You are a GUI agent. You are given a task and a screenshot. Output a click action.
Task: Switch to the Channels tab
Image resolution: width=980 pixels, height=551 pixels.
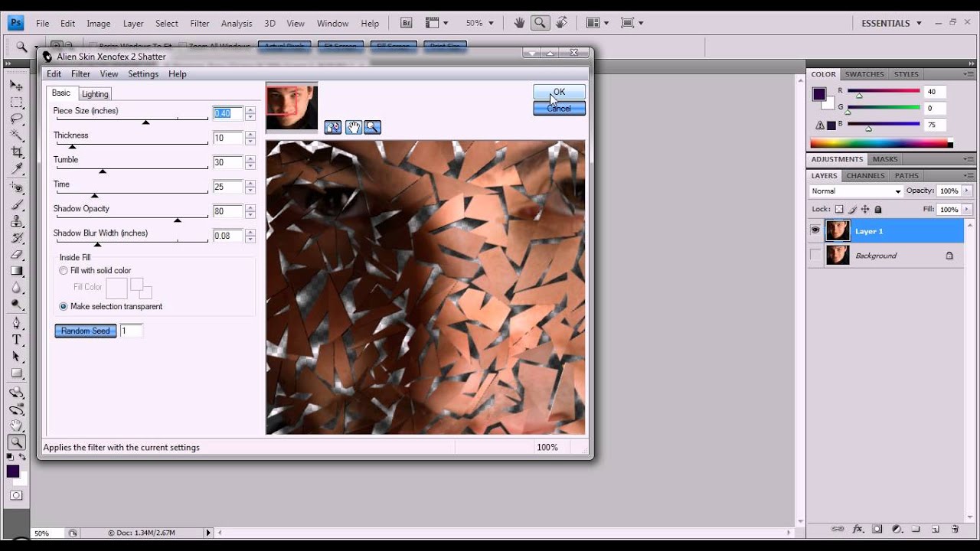[x=865, y=175]
